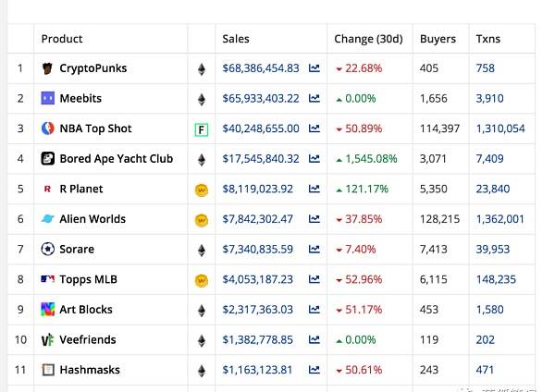Image resolution: width=555 pixels, height=392 pixels.
Task: Click sales value $68,386,454.83
Action: 261,67
